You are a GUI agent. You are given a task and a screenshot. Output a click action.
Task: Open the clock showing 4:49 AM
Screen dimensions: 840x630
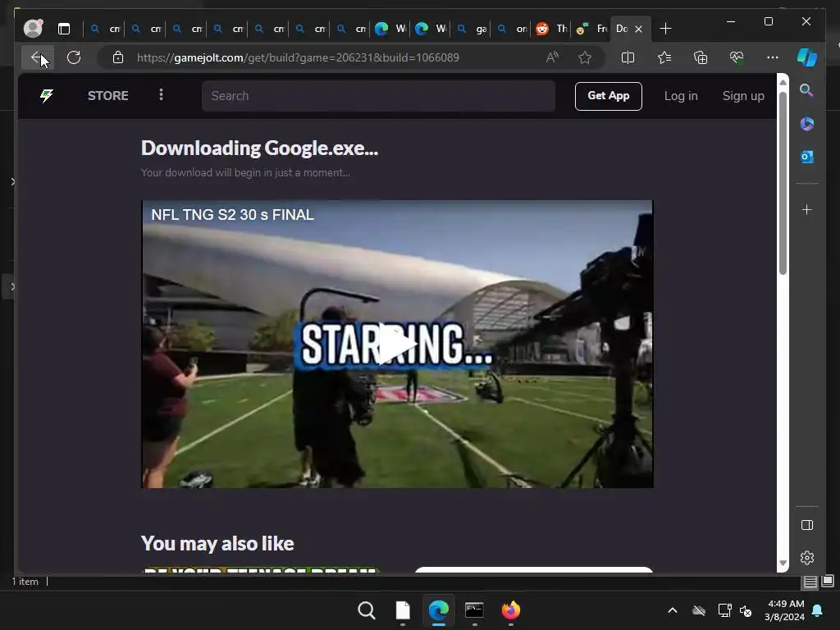(785, 610)
